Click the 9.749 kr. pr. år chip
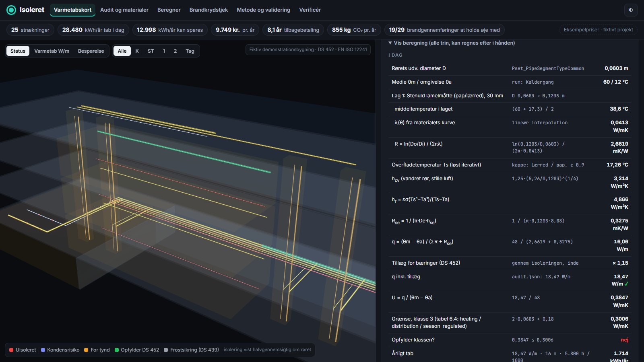644x362 pixels. pos(235,30)
